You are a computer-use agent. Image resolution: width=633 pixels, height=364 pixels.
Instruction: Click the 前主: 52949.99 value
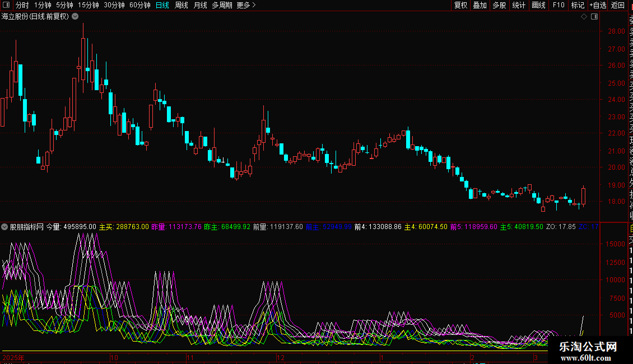tap(329, 227)
